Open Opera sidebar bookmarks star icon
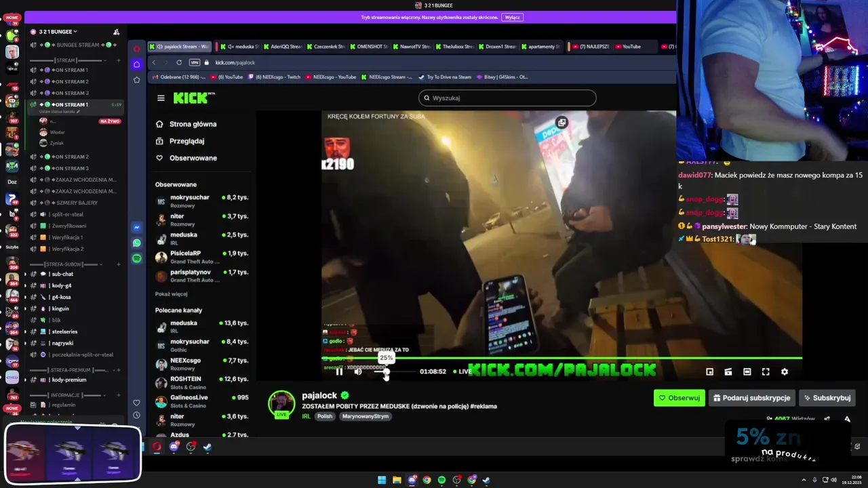 [x=137, y=80]
